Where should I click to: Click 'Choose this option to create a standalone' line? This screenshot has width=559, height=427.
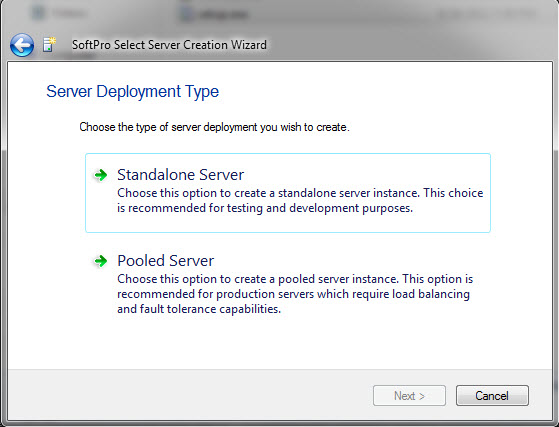(x=300, y=193)
